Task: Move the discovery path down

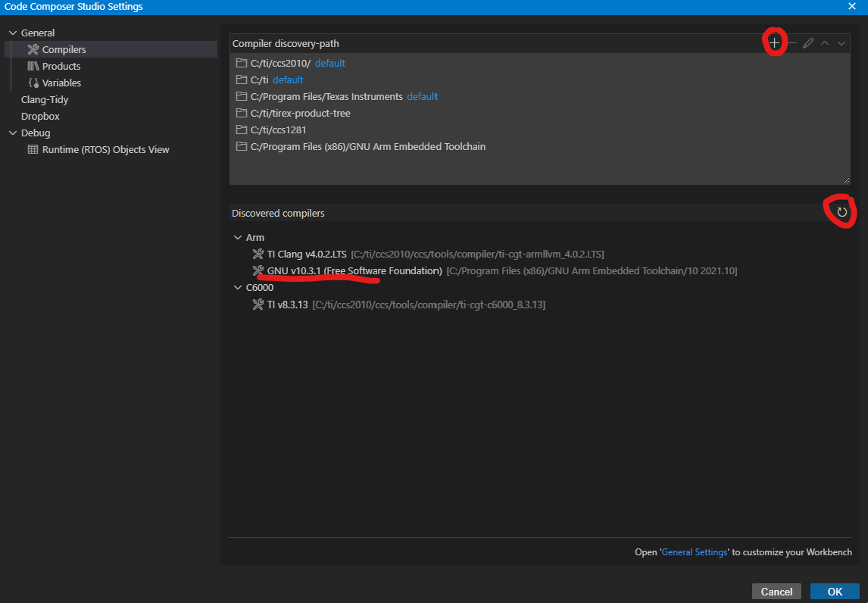Action: pos(841,43)
